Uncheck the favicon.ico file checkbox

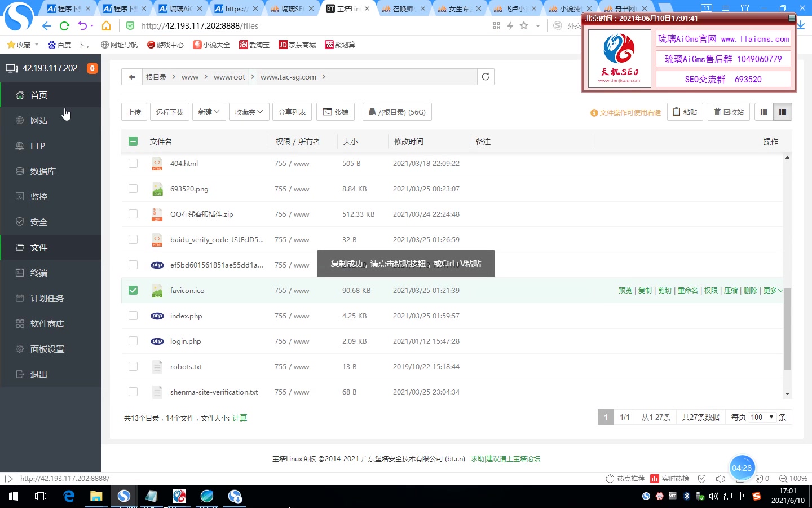pyautogui.click(x=133, y=290)
